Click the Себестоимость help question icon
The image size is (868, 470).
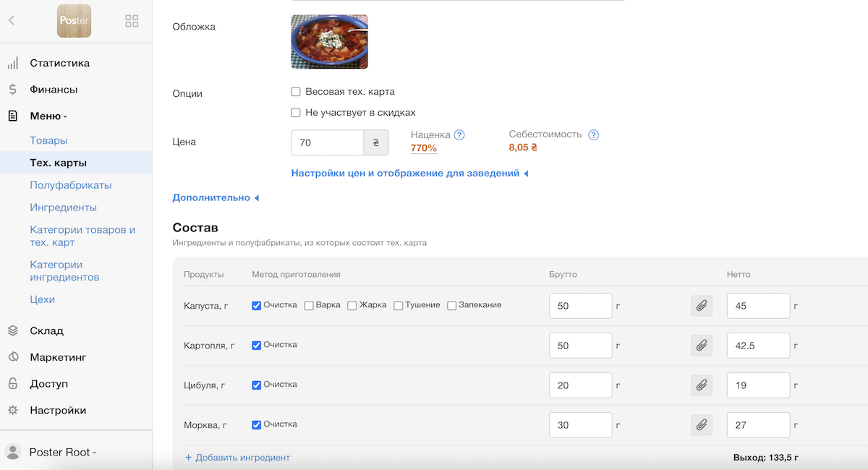pos(594,135)
